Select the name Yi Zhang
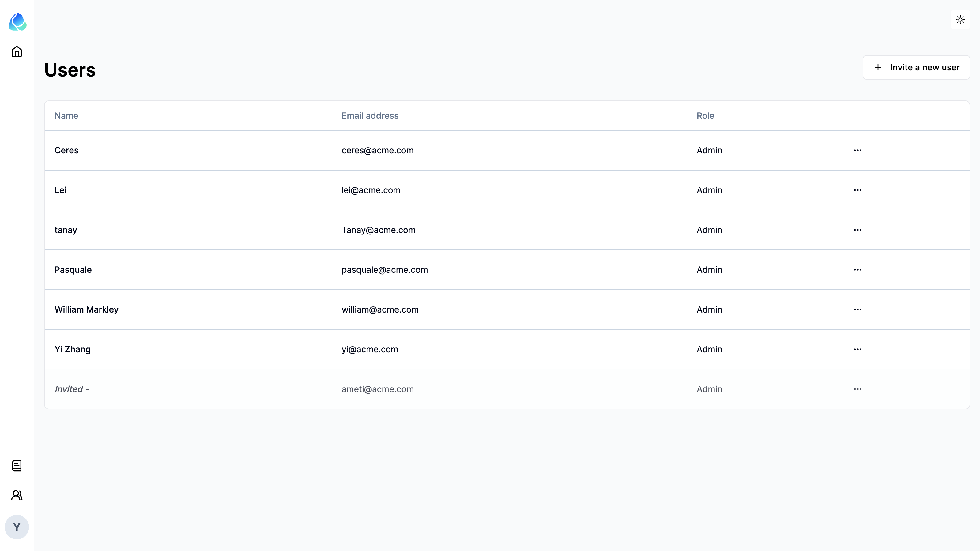The image size is (980, 551). [x=72, y=350]
